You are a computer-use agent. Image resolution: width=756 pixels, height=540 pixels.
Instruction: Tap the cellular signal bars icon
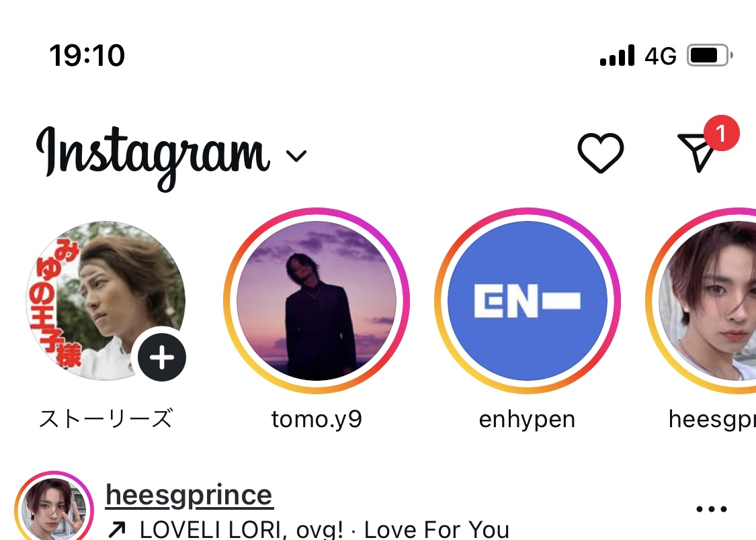pyautogui.click(x=617, y=56)
